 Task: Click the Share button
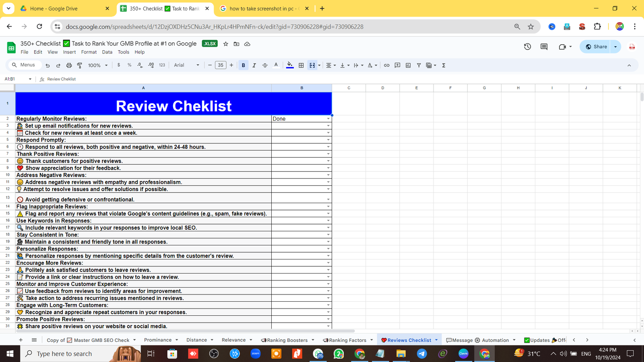[596, 47]
